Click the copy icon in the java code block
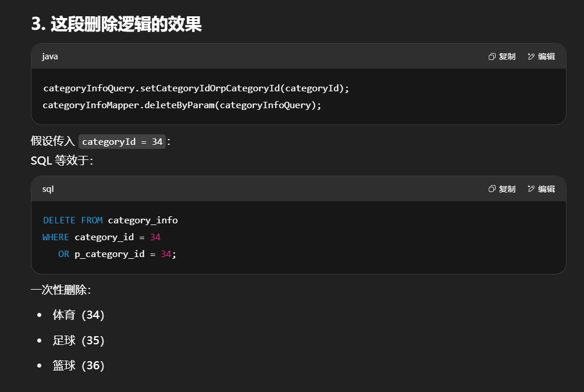The height and width of the screenshot is (392, 584). click(x=492, y=56)
